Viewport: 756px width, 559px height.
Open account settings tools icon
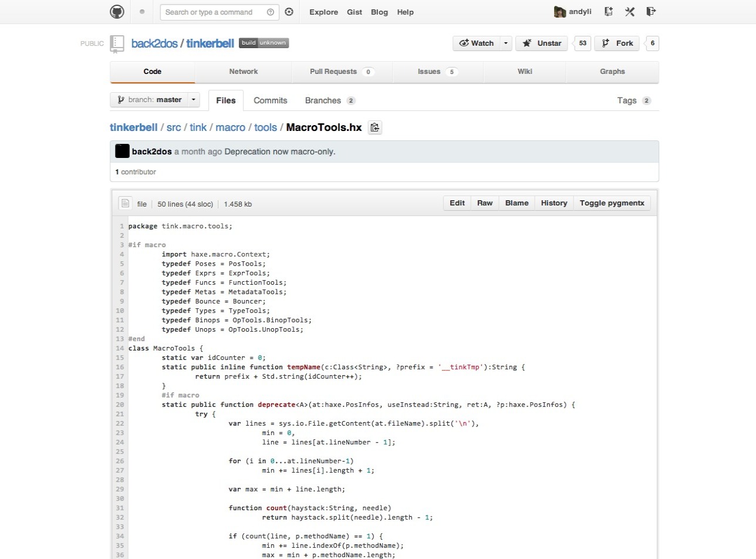click(x=630, y=12)
